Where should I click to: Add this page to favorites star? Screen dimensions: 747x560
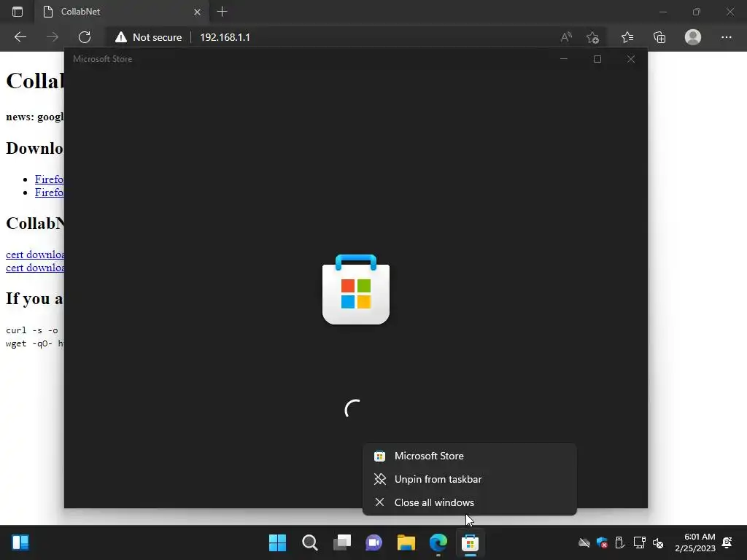pyautogui.click(x=592, y=37)
